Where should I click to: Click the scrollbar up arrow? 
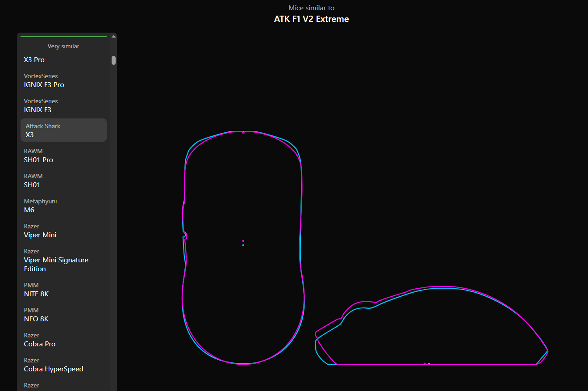click(114, 37)
